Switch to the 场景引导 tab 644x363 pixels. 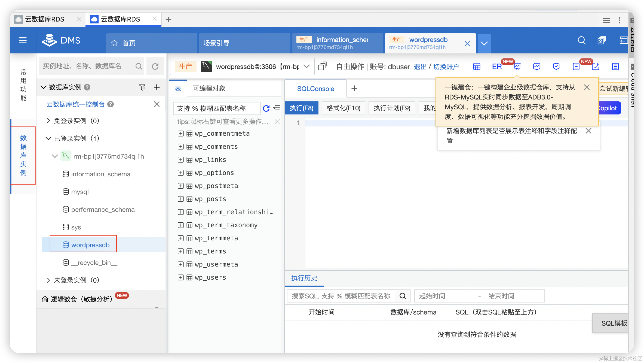244,43
